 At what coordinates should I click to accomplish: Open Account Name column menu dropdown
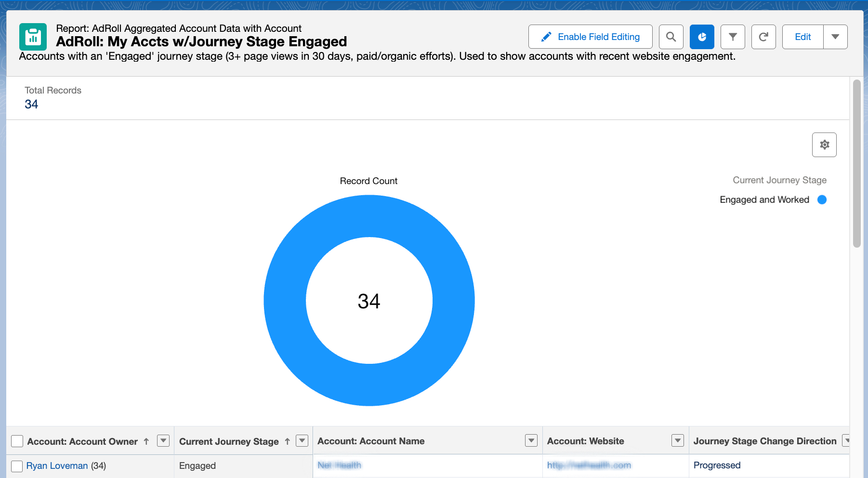pyautogui.click(x=531, y=440)
